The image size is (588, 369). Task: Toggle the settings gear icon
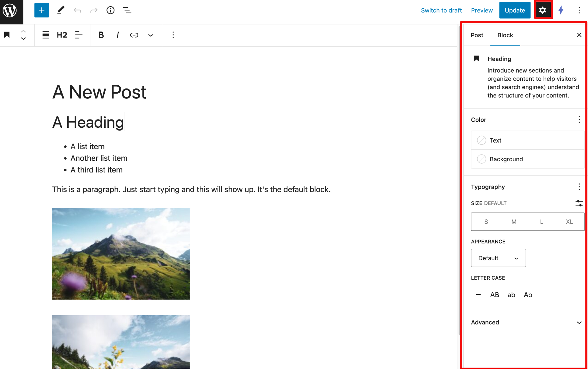543,10
